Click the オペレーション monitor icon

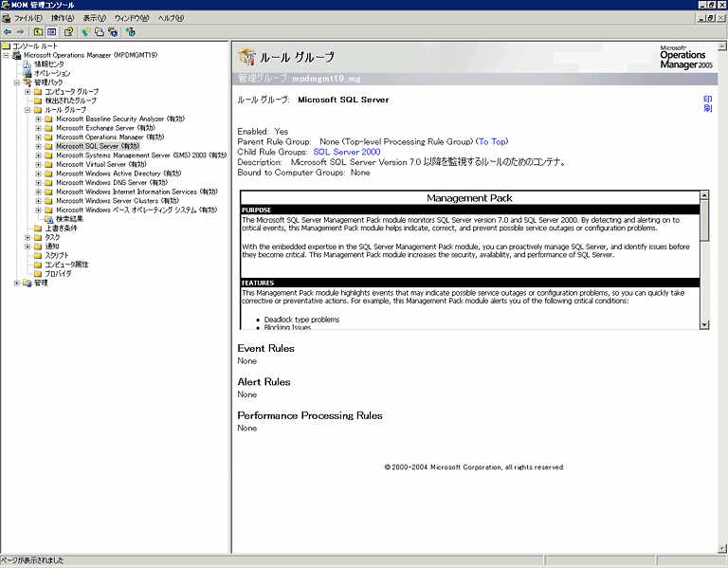(x=27, y=73)
